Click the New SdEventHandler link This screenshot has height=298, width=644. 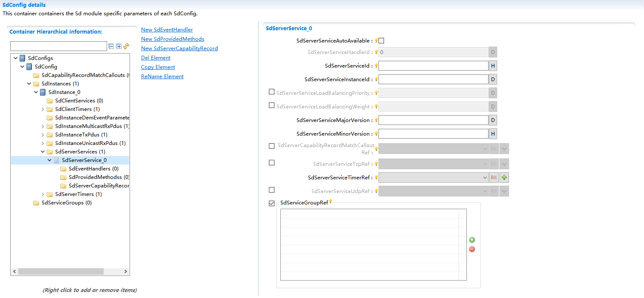tap(167, 30)
